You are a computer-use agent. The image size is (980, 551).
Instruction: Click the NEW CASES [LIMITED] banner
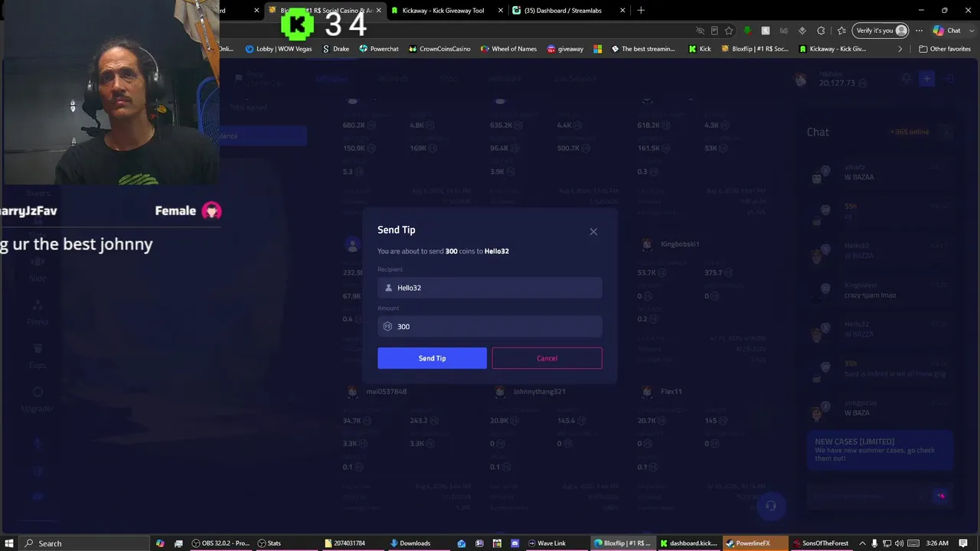[880, 449]
